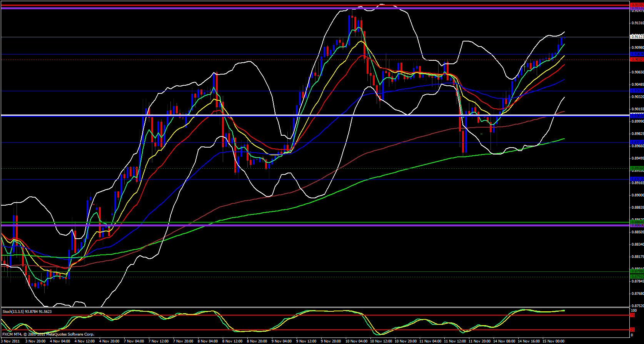Click the stochastic 75 overbought level tag

click(632, 315)
